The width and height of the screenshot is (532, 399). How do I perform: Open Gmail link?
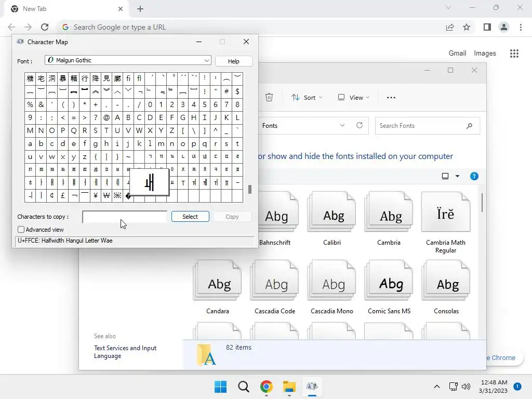tap(457, 54)
